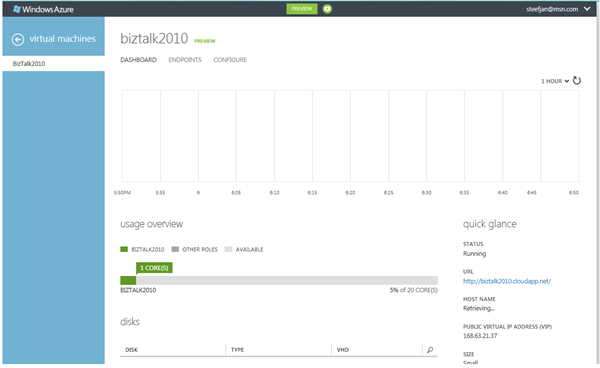Open the biztalk2010.cloudapp.net URL link
The width and height of the screenshot is (600, 368).
[x=507, y=281]
